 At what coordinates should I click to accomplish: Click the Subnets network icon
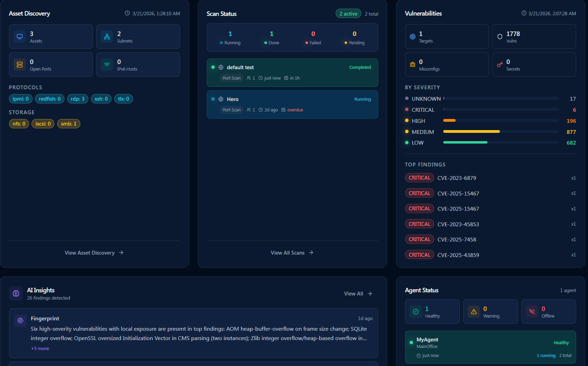click(x=107, y=36)
